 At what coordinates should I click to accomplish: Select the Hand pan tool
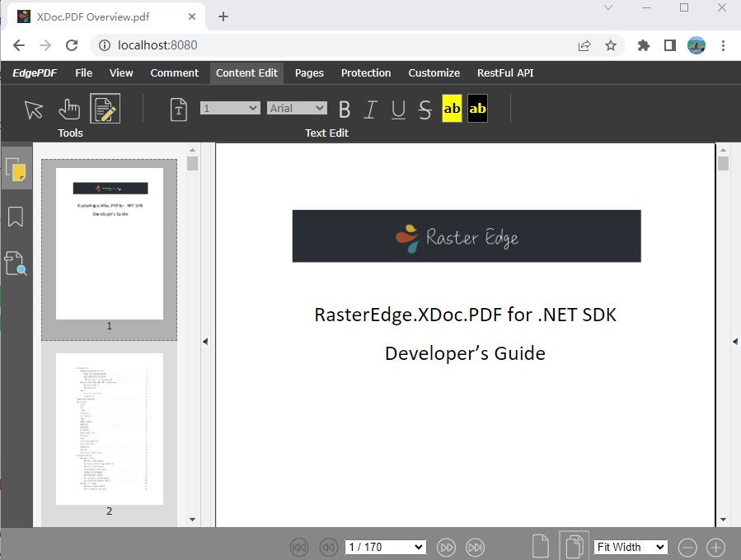click(x=69, y=108)
